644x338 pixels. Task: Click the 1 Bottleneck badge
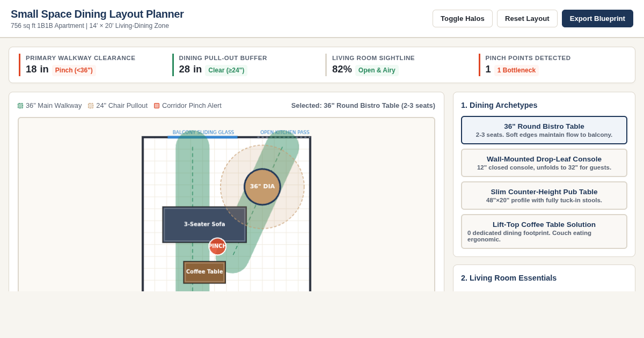516,70
